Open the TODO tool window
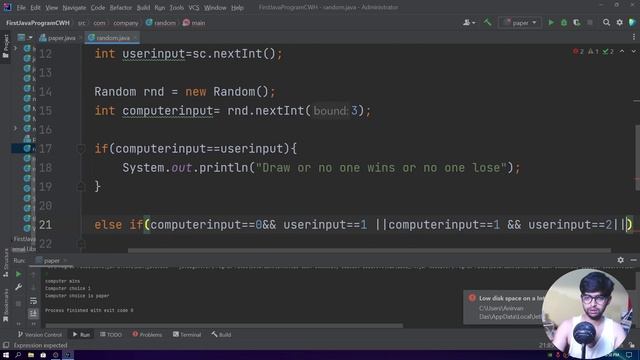Image resolution: width=640 pixels, height=360 pixels. tap(111, 335)
